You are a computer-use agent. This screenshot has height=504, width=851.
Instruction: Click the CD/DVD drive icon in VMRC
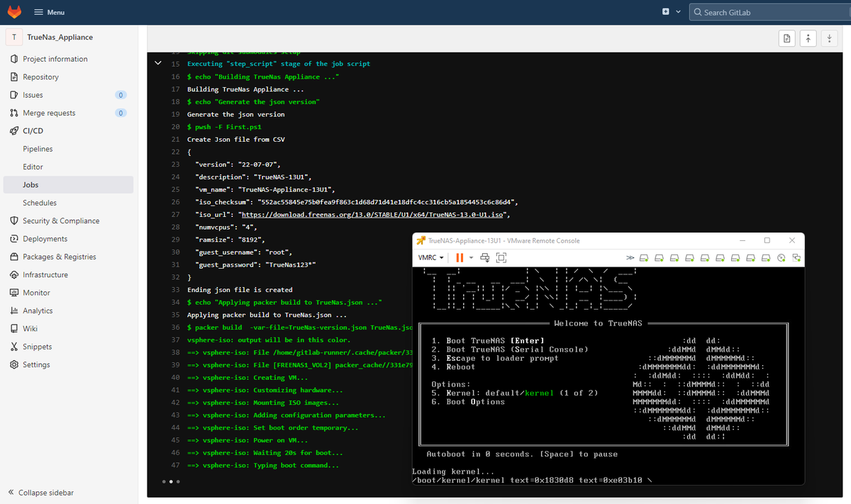tap(782, 257)
